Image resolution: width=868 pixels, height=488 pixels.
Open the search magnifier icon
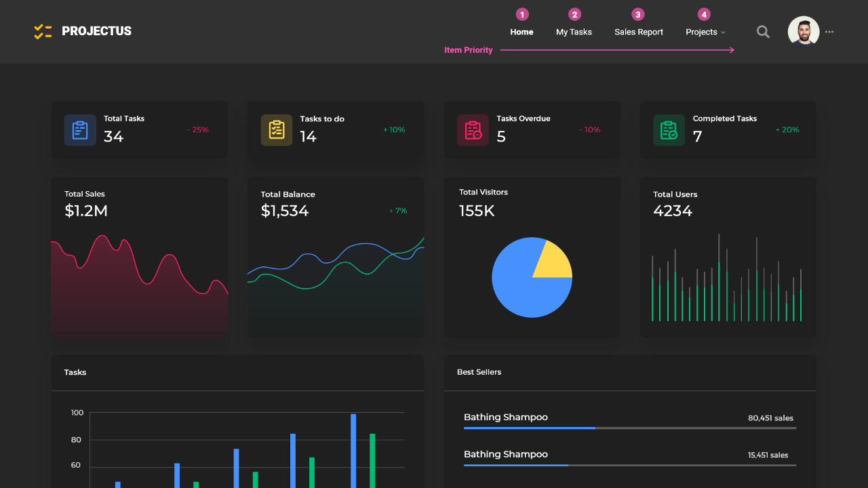763,32
